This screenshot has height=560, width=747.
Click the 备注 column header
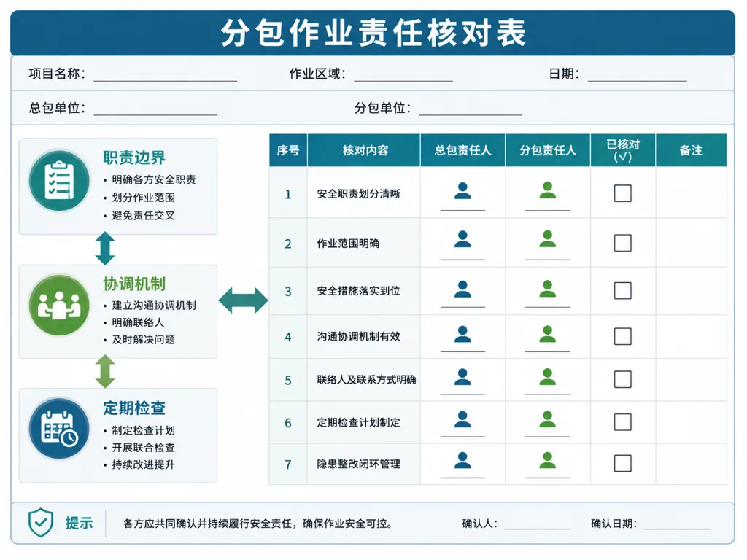[x=692, y=150]
